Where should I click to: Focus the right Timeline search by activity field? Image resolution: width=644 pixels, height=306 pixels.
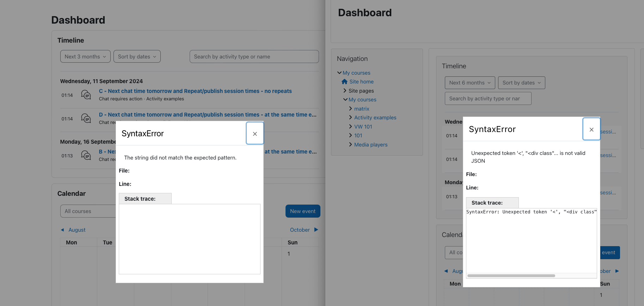tap(488, 99)
